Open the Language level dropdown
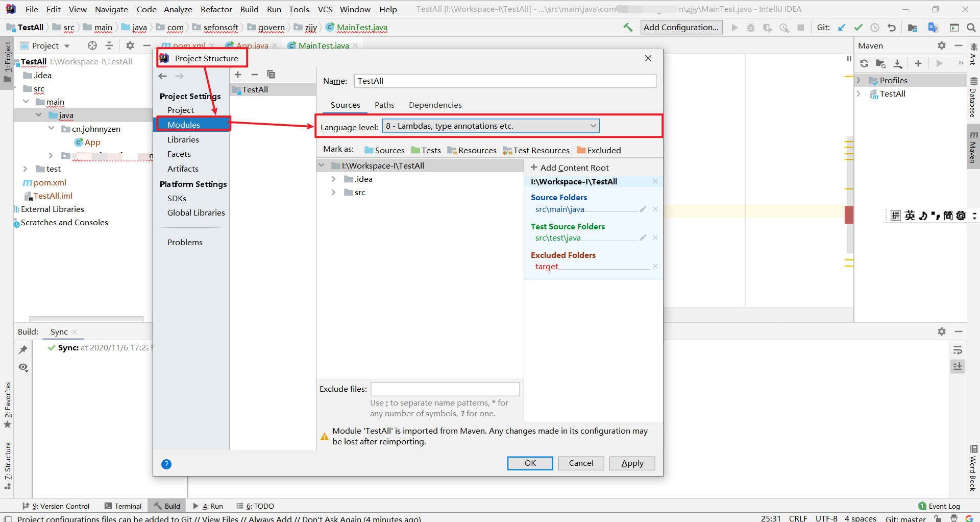 (491, 126)
